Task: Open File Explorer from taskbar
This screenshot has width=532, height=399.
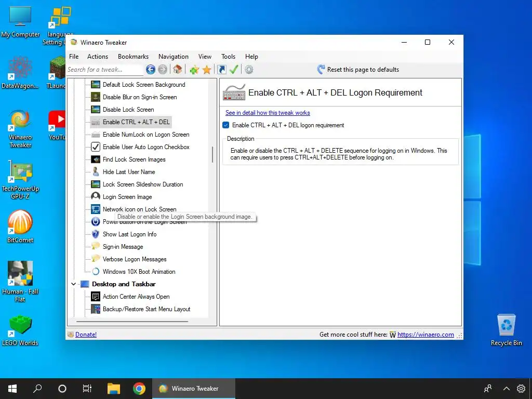Action: pyautogui.click(x=114, y=389)
